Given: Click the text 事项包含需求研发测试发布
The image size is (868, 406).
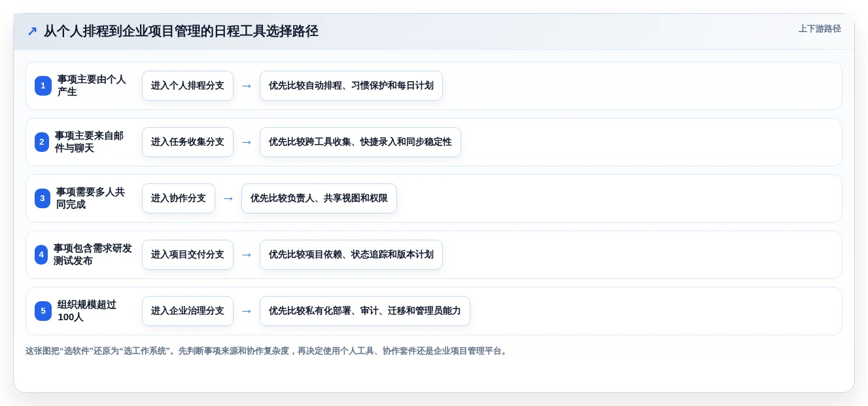Looking at the screenshot, I should pyautogui.click(x=93, y=255).
